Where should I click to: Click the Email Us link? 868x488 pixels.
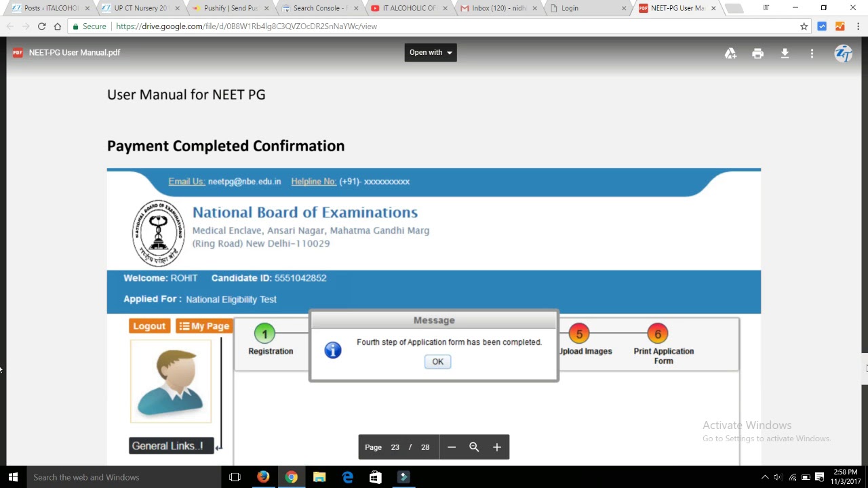click(x=186, y=182)
